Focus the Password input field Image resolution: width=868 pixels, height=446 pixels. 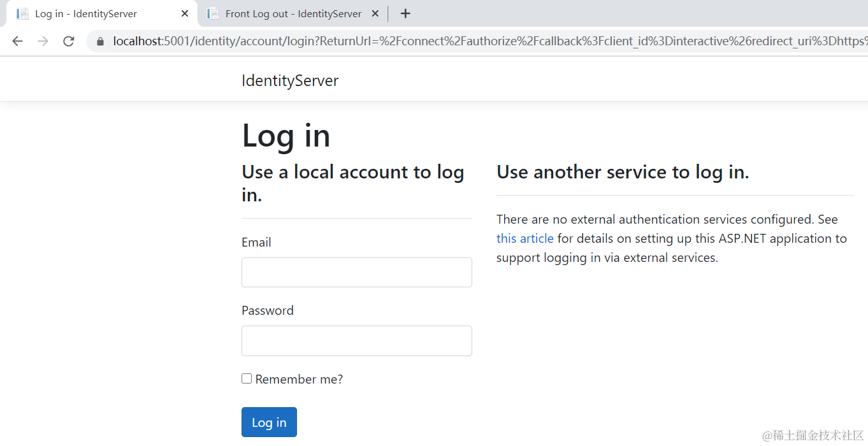(357, 341)
